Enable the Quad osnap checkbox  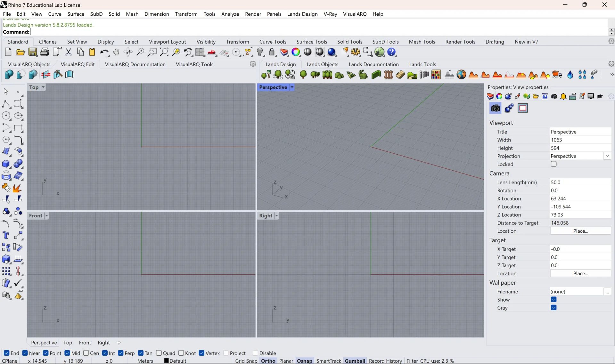(159, 353)
